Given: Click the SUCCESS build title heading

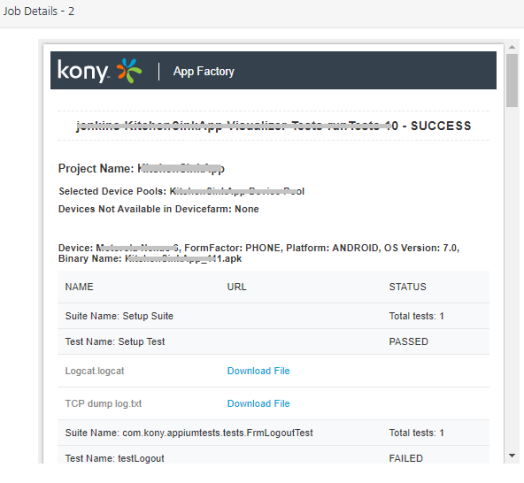Looking at the screenshot, I should coord(273,126).
